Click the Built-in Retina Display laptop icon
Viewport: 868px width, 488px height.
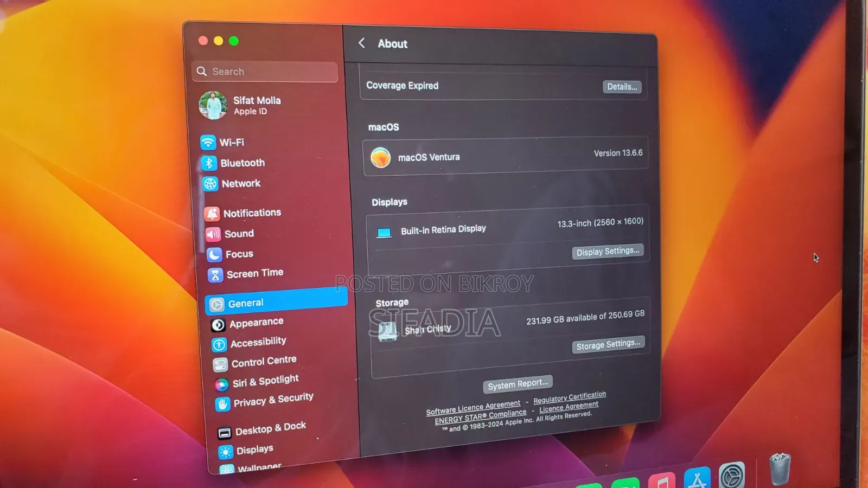[384, 233]
